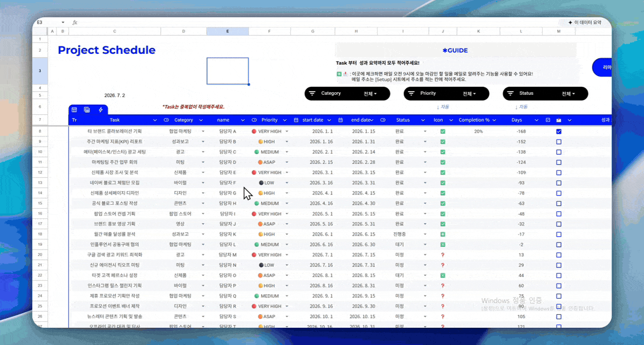Click the red question mark in row 20
The width and height of the screenshot is (644, 345).
tap(443, 254)
